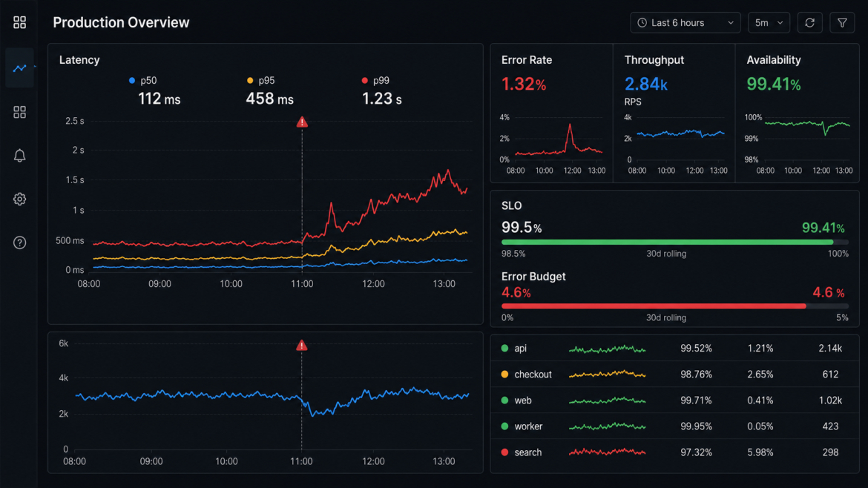Click checkout's 2.65% error rate cell
This screenshot has height=488, width=868.
click(760, 374)
